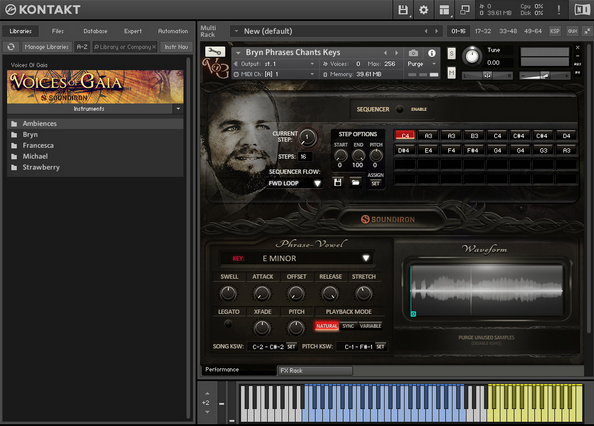Screen dimensions: 594x426
Task: Shift keyboard octave up arrow
Action: [207, 393]
